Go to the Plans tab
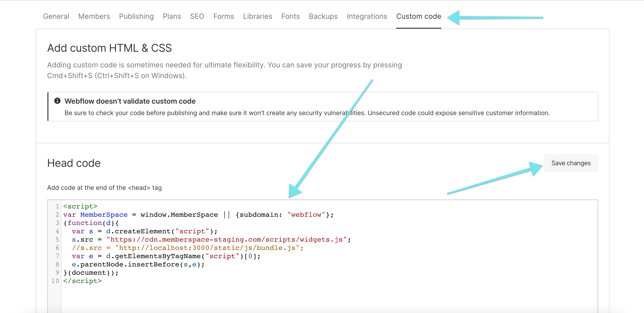 (172, 17)
